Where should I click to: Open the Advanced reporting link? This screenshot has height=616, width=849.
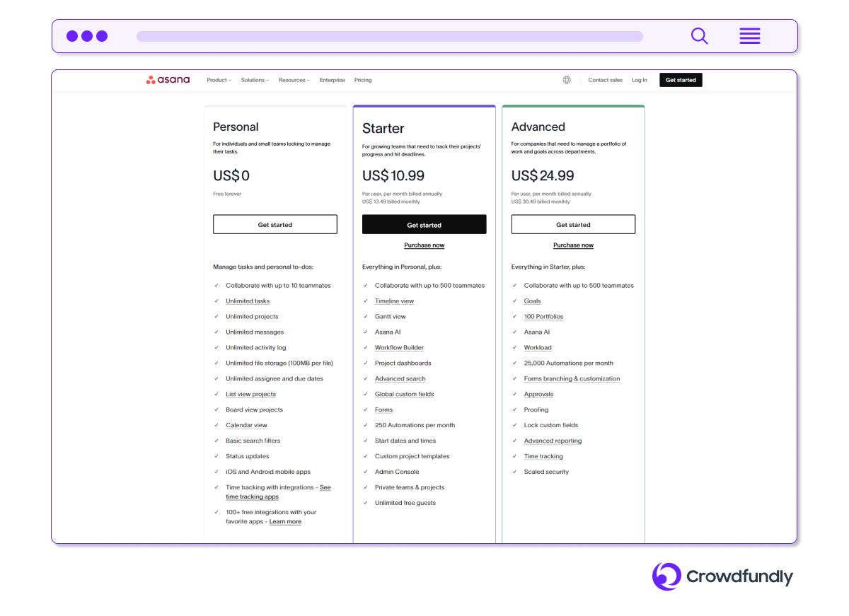(553, 441)
